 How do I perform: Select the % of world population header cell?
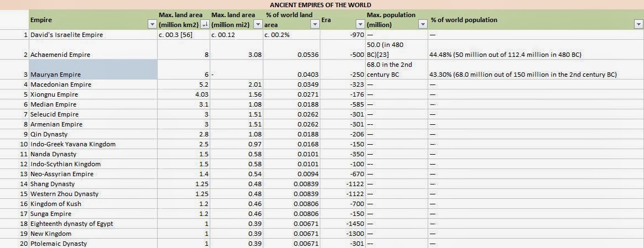(x=536, y=20)
